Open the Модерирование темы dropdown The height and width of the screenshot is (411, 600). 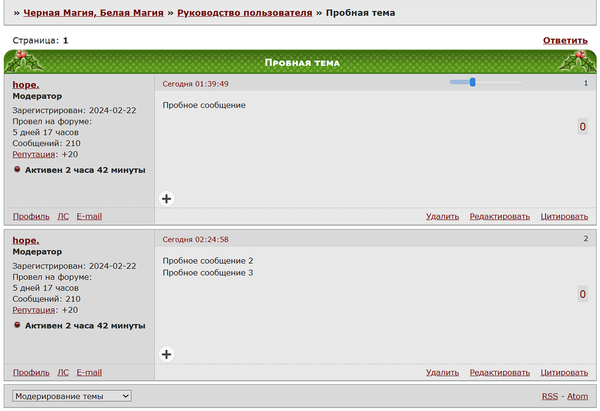pos(69,396)
